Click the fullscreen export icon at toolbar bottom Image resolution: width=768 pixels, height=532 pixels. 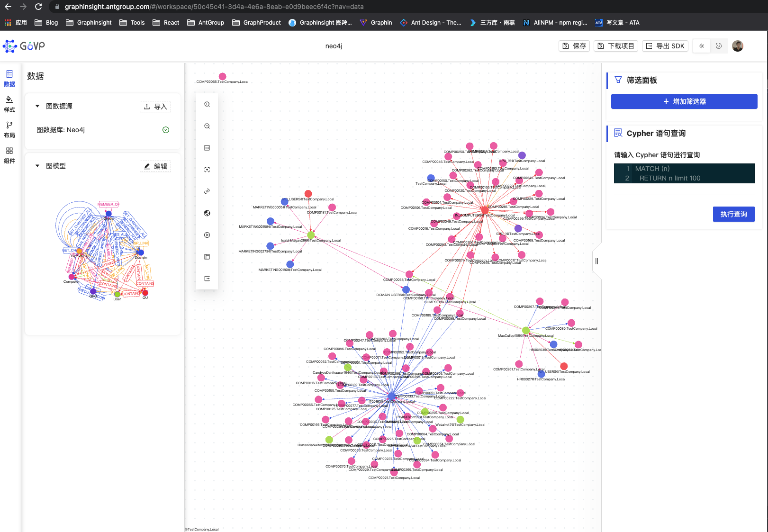coord(207,278)
